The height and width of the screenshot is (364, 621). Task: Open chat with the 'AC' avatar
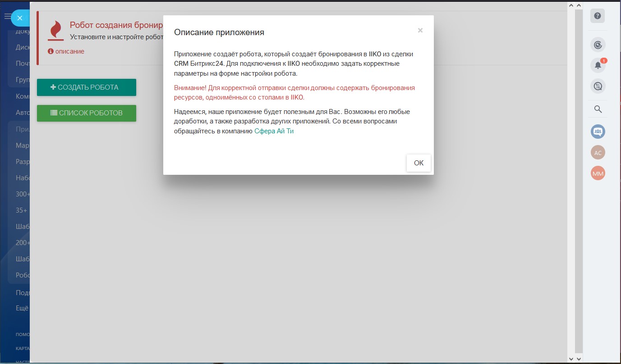coord(598,153)
